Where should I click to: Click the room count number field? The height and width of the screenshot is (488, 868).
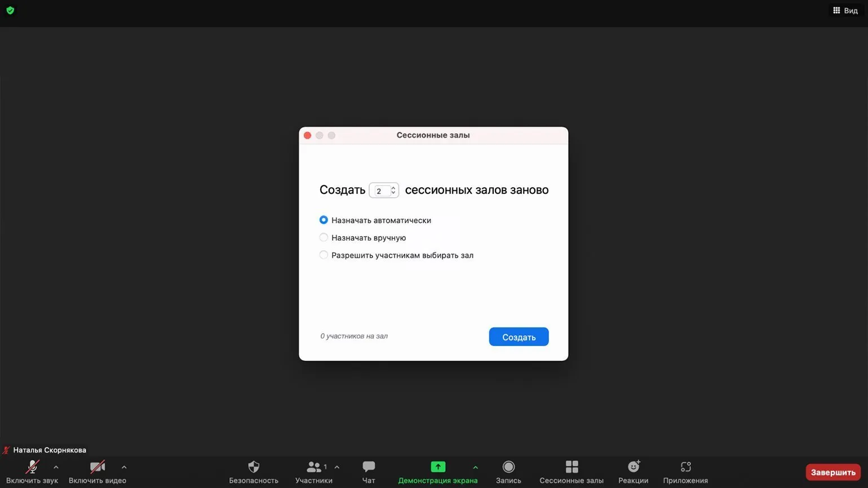pyautogui.click(x=380, y=191)
